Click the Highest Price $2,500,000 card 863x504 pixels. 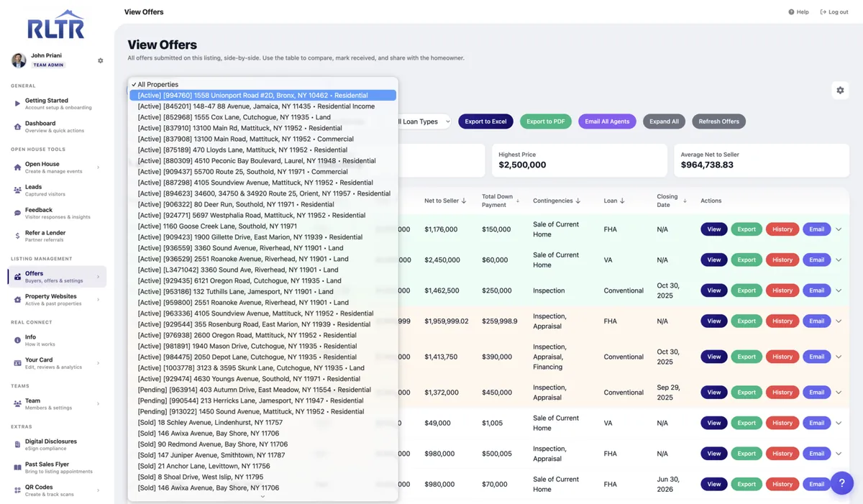578,160
